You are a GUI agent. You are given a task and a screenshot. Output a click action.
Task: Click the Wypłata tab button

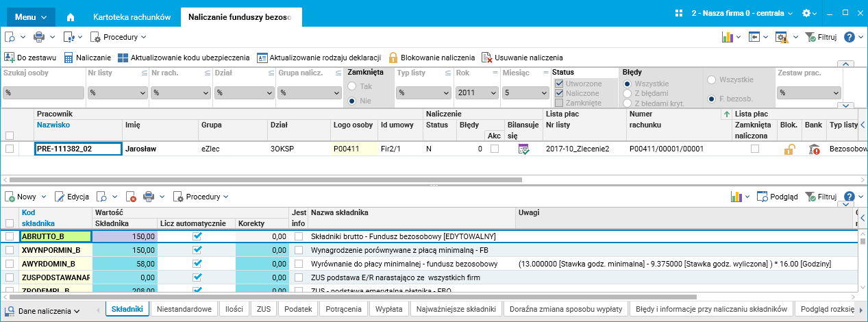tap(389, 309)
